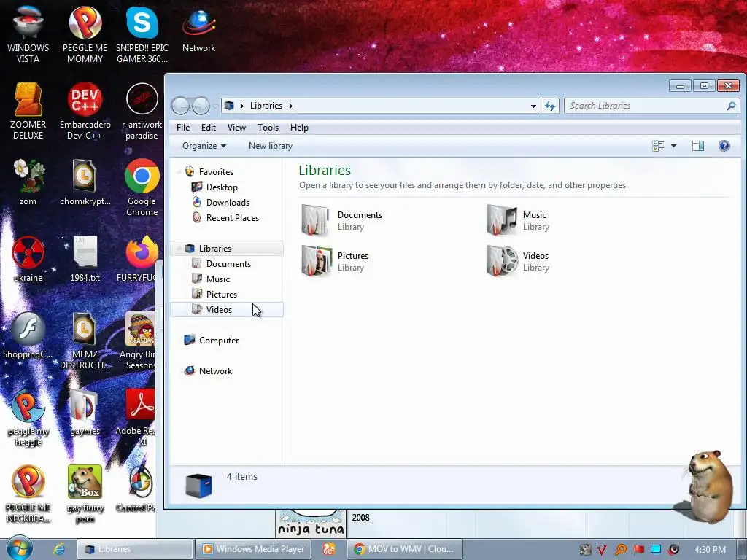
Task: Open the Documents library in main pane
Action: pos(342,220)
